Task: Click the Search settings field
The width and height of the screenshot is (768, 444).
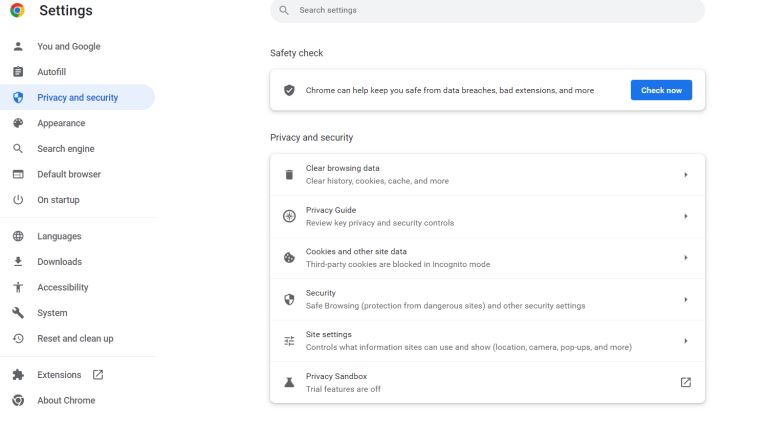Action: [x=487, y=10]
